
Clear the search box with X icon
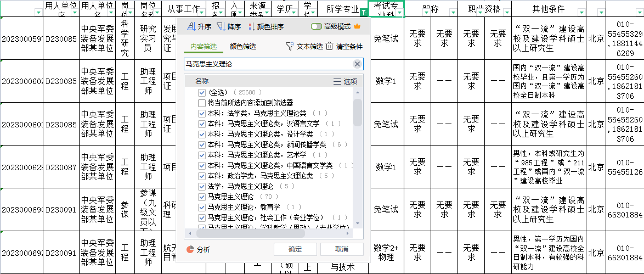pyautogui.click(x=357, y=64)
